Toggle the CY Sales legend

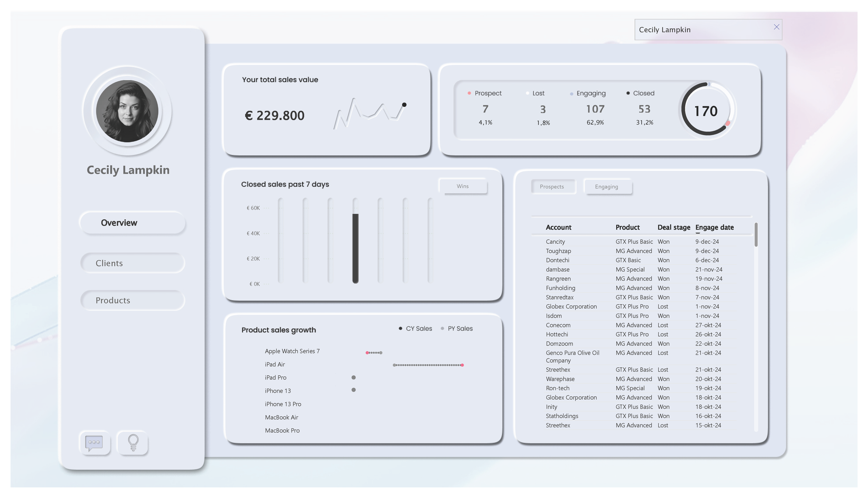[416, 328]
